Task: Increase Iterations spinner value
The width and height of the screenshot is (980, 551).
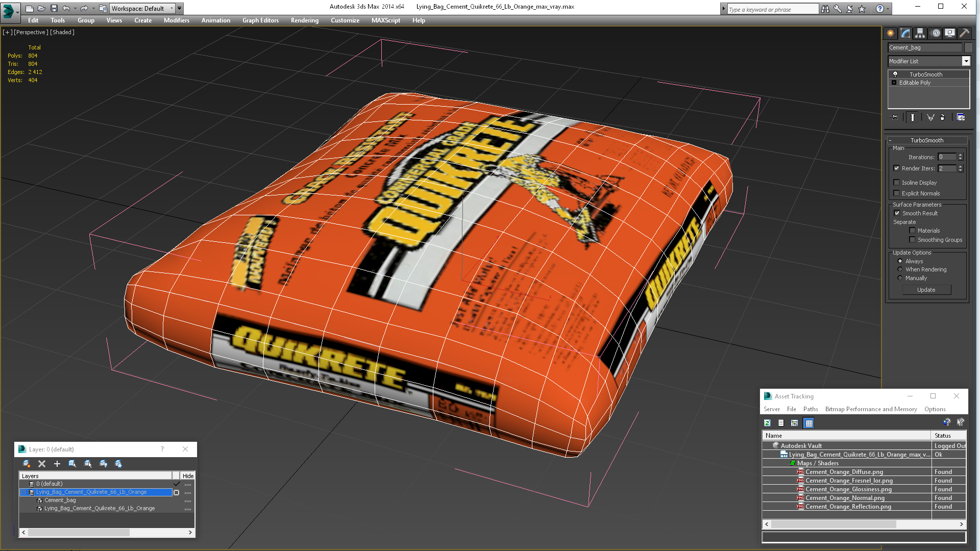Action: (x=961, y=155)
